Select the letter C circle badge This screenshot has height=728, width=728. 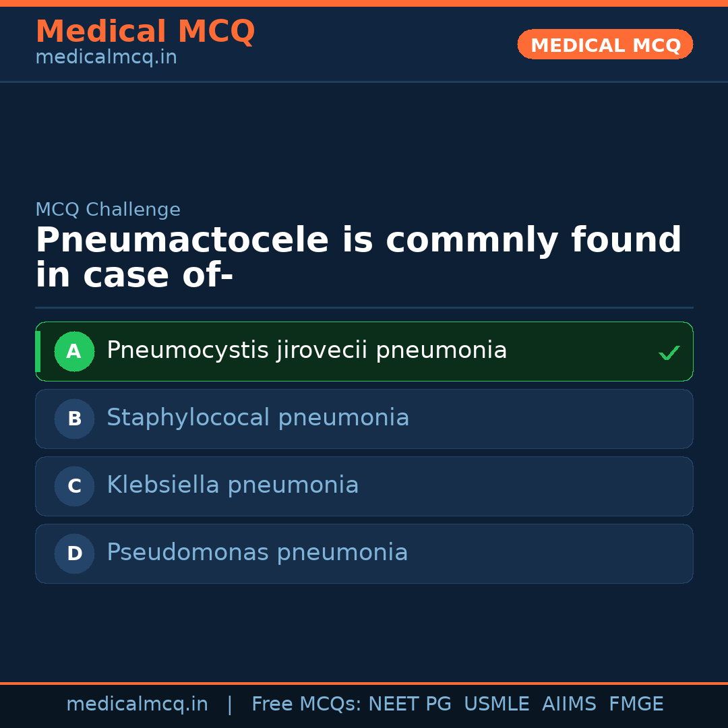tap(74, 486)
